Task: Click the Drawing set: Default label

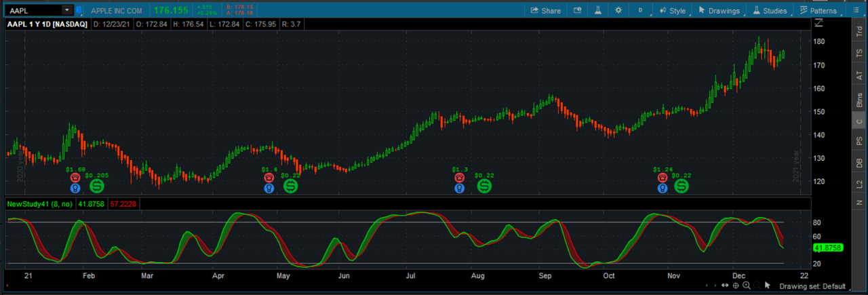Action: [x=812, y=286]
